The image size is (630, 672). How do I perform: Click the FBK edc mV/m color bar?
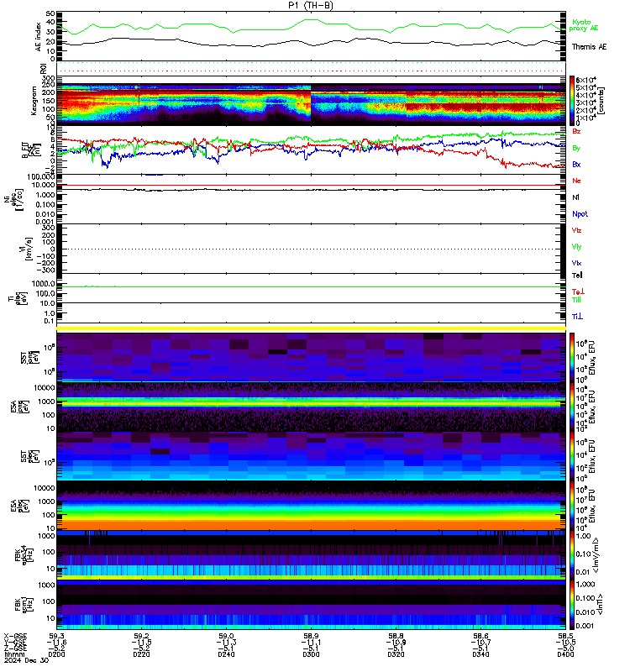click(x=572, y=555)
